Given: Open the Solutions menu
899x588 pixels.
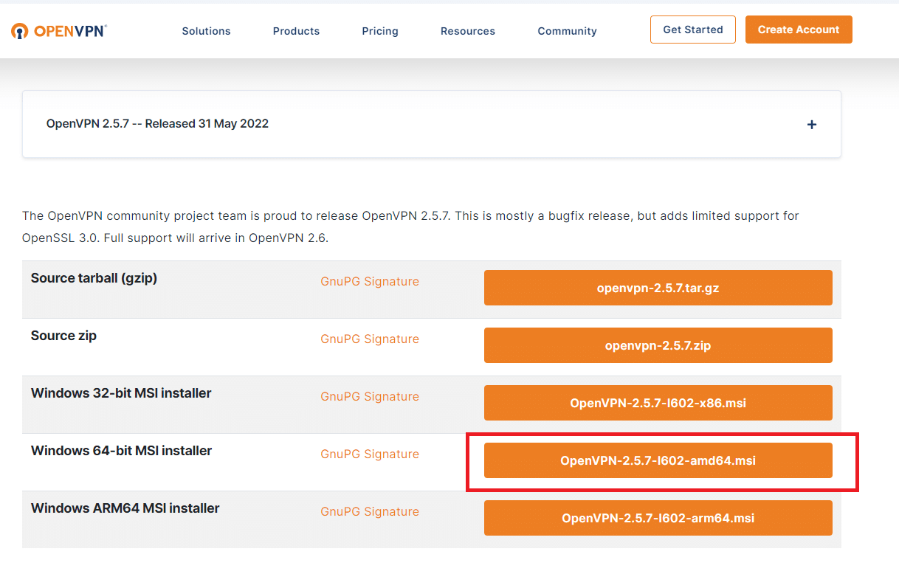Looking at the screenshot, I should tap(207, 31).
